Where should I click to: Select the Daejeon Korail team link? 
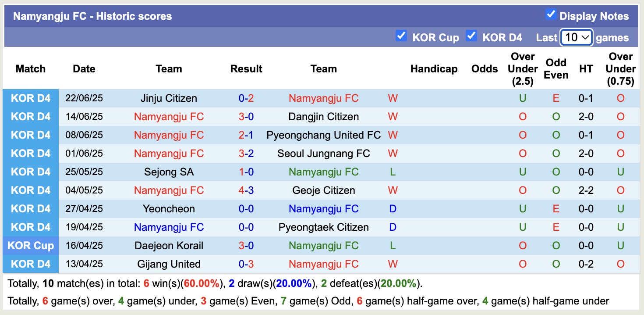169,246
